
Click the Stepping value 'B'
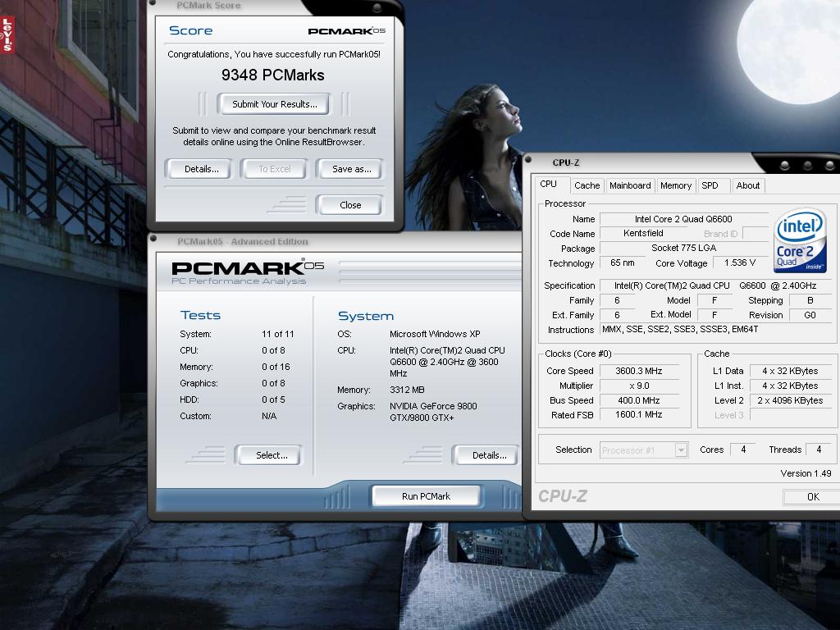(810, 300)
